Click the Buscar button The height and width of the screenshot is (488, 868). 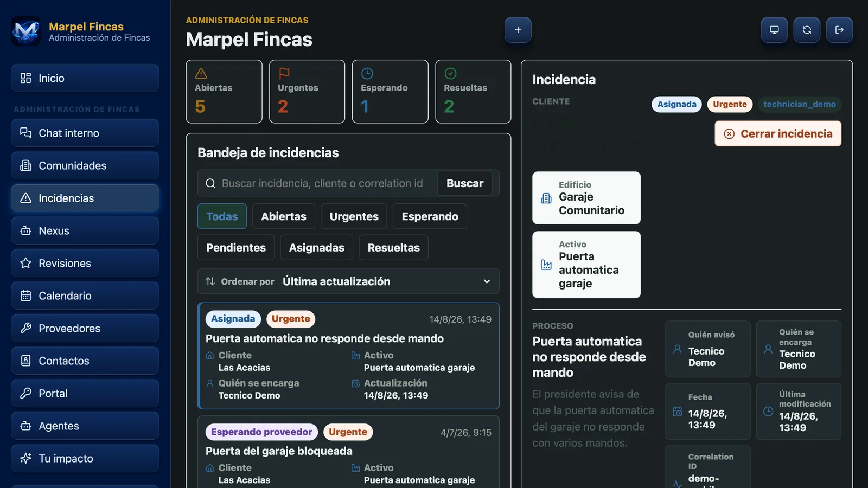[x=465, y=183]
